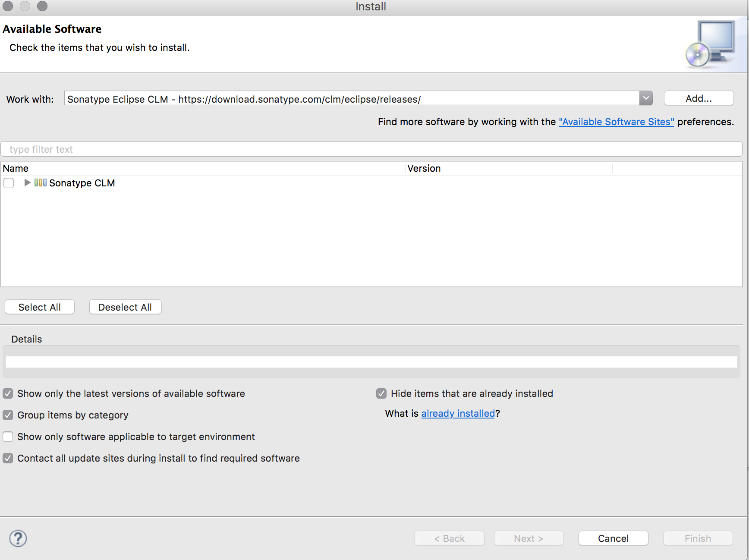Check the Sonatype CLM checkbox

click(x=9, y=183)
